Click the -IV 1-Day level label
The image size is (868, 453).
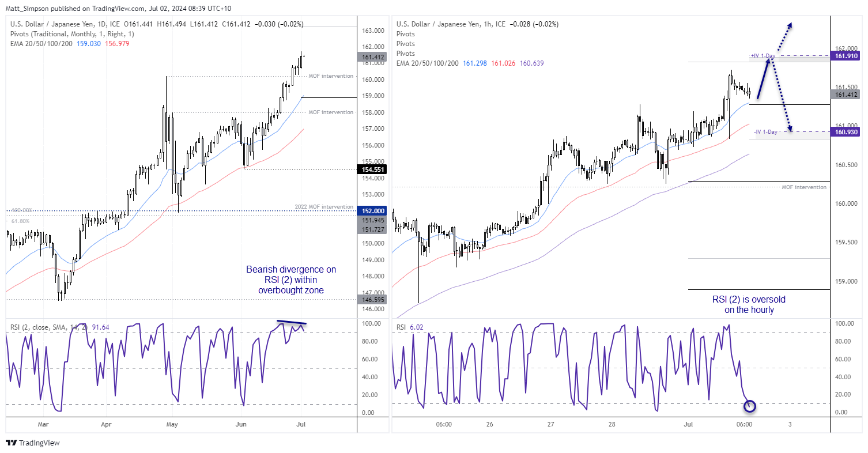point(766,132)
